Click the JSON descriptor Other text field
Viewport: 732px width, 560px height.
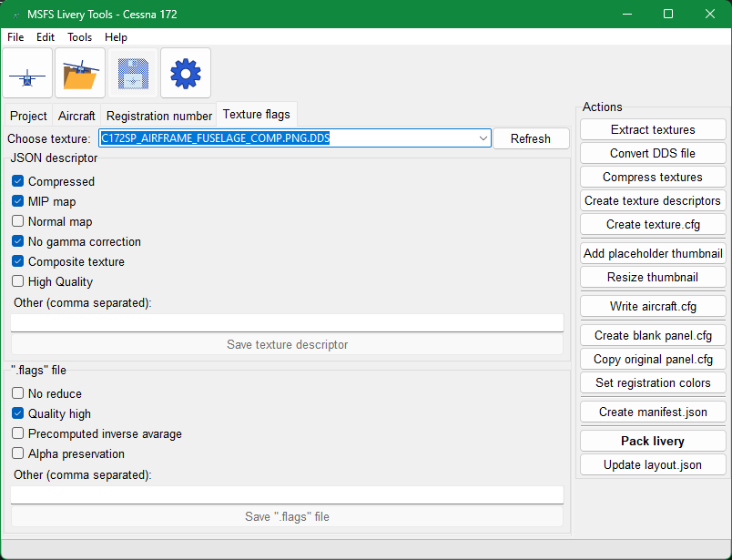[x=287, y=322]
